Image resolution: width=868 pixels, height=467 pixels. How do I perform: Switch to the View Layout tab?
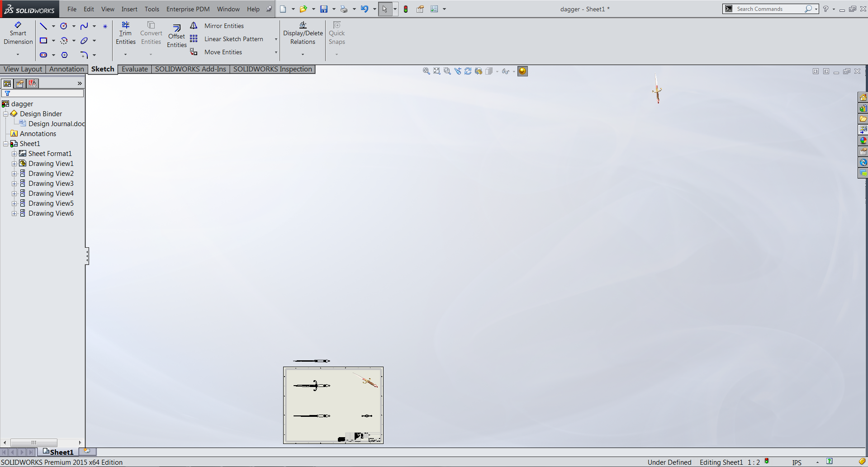pyautogui.click(x=23, y=69)
